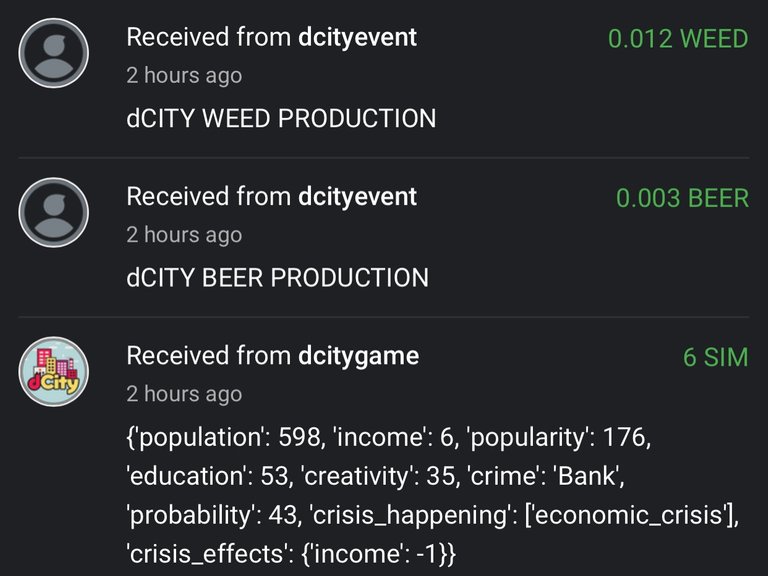Viewport: 768px width, 576px height.
Task: Open the dcityevent avatar beside BEER transaction
Action: point(53,212)
